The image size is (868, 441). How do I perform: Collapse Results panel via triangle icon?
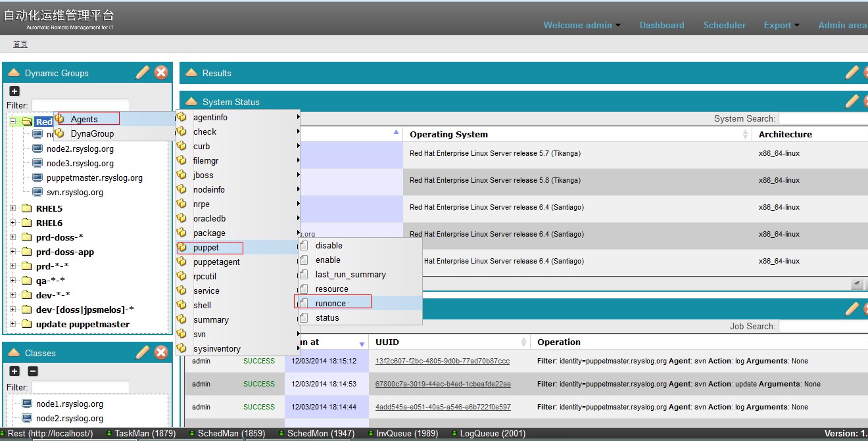click(x=191, y=72)
